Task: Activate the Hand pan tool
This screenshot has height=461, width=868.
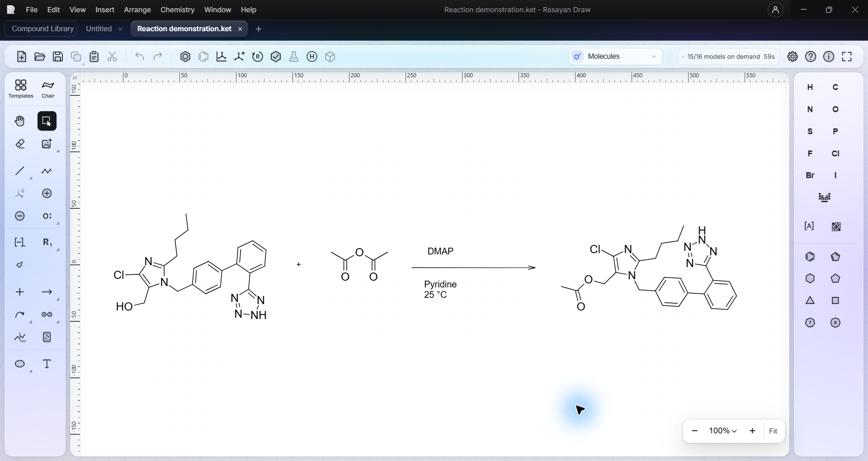Action: click(20, 121)
